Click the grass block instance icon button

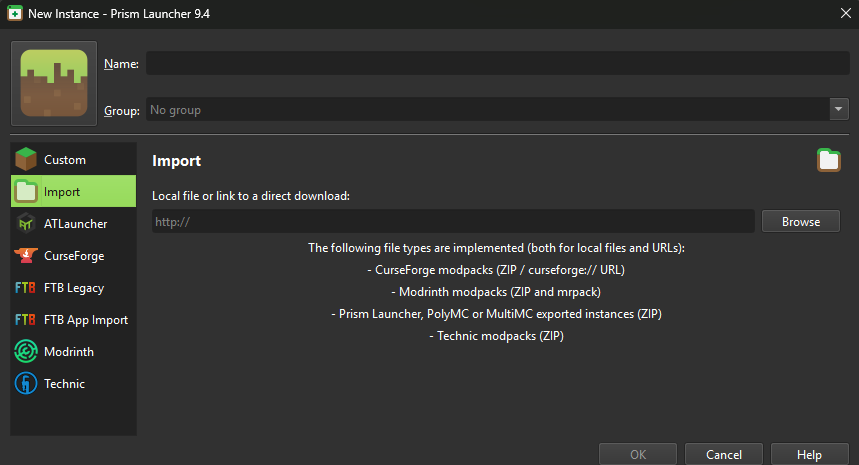pos(54,83)
